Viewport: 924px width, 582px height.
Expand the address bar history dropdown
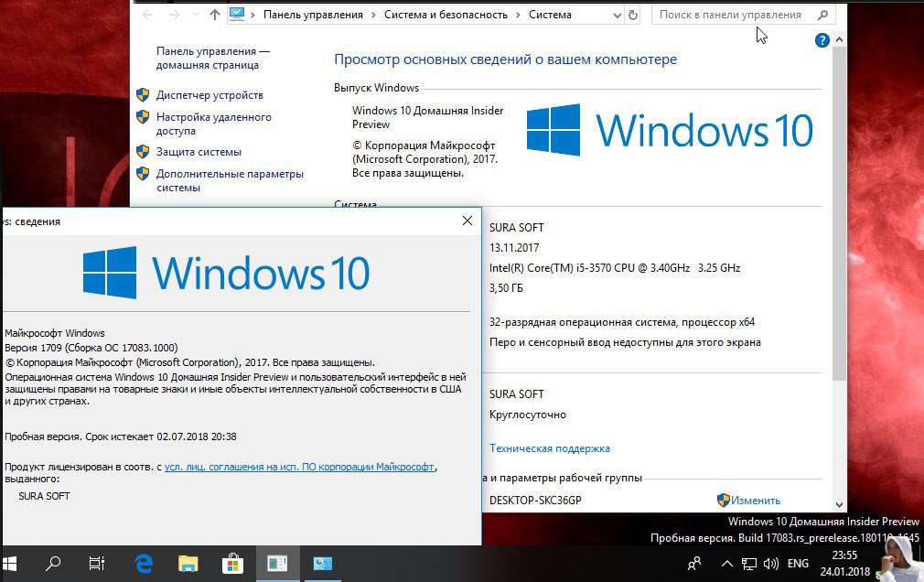(617, 16)
